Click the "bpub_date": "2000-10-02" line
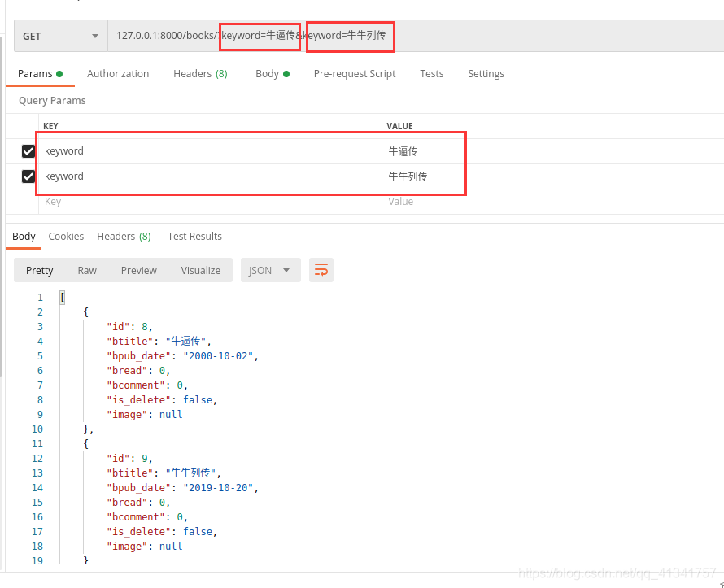This screenshot has height=588, width=724. tap(182, 356)
